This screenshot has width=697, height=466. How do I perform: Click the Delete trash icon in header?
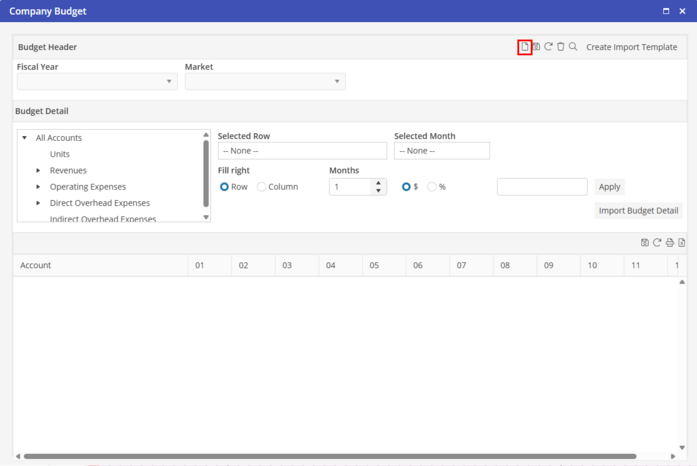561,47
